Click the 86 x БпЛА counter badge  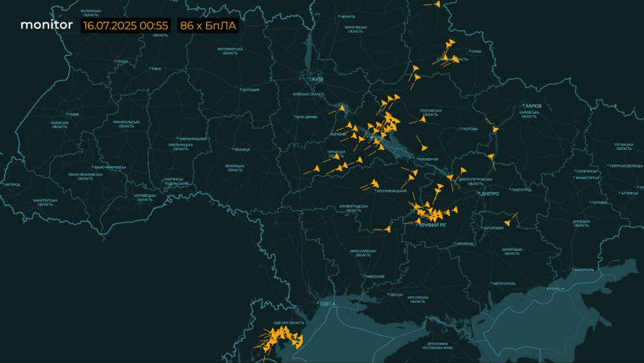(x=208, y=25)
